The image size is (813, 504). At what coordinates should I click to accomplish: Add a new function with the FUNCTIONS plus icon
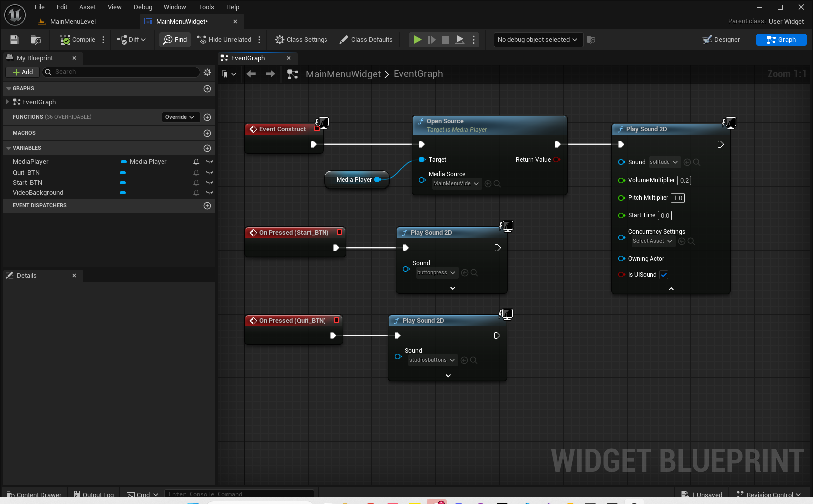[207, 117]
